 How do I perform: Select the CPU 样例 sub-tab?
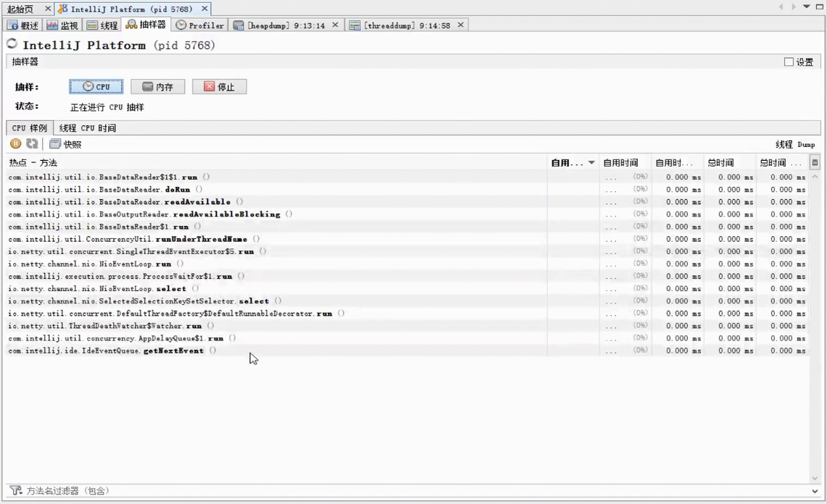coord(30,127)
